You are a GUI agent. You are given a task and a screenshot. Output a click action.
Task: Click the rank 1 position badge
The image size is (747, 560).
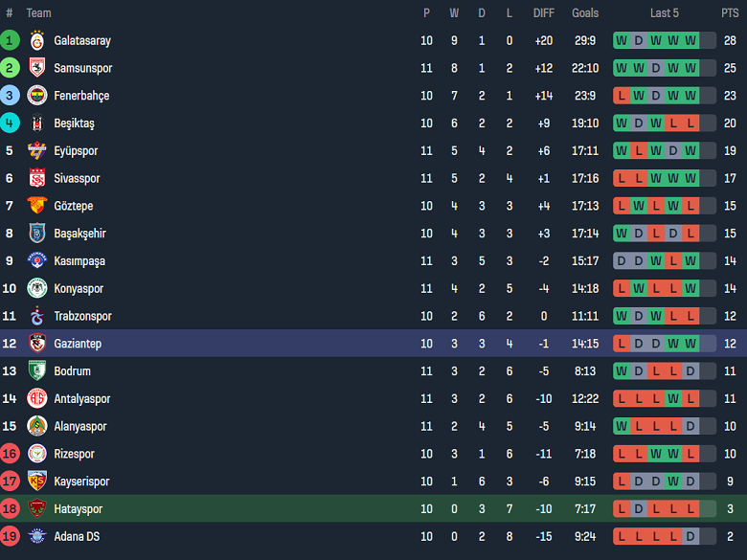(10, 41)
